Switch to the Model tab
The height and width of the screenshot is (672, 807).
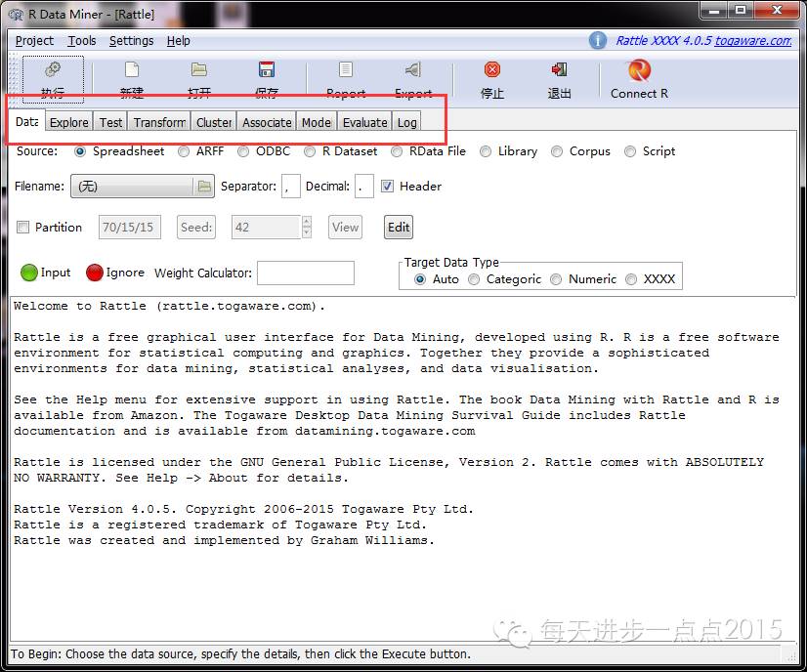pyautogui.click(x=316, y=122)
